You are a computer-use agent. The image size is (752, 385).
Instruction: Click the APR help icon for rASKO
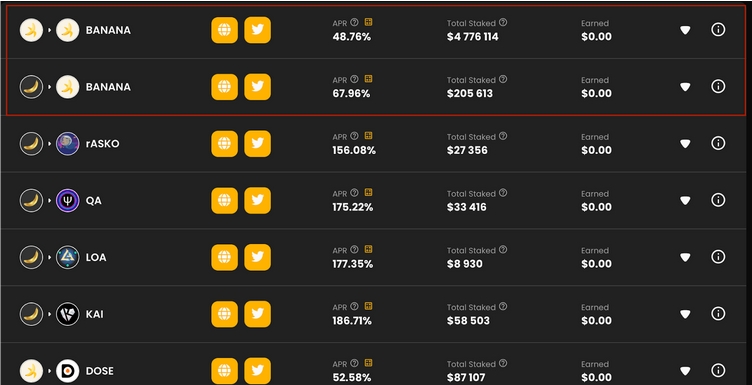point(354,136)
